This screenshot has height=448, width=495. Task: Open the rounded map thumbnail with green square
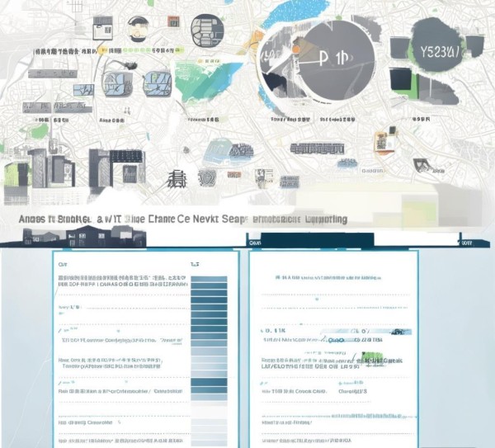158,83
